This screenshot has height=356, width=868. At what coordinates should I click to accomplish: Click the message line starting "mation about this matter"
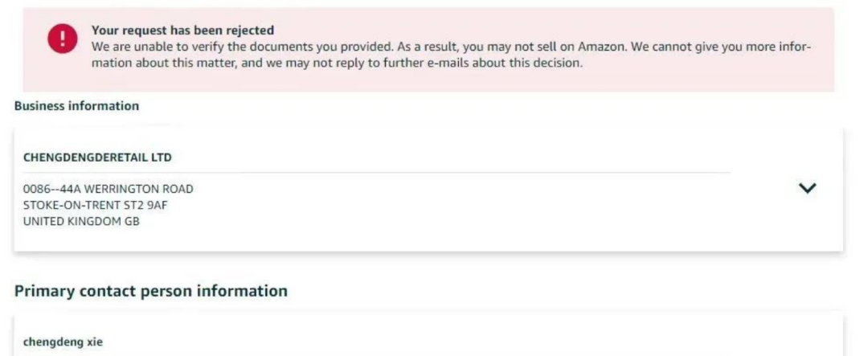click(x=337, y=63)
